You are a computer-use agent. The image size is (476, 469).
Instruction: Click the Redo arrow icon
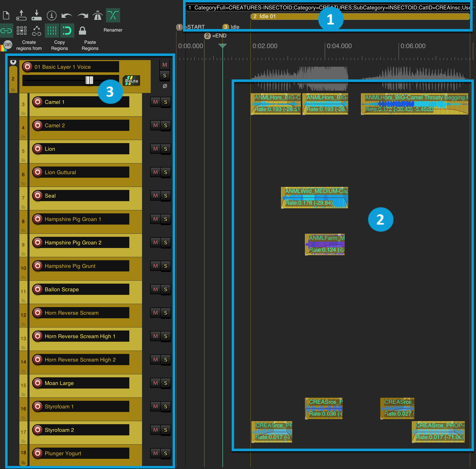point(82,16)
